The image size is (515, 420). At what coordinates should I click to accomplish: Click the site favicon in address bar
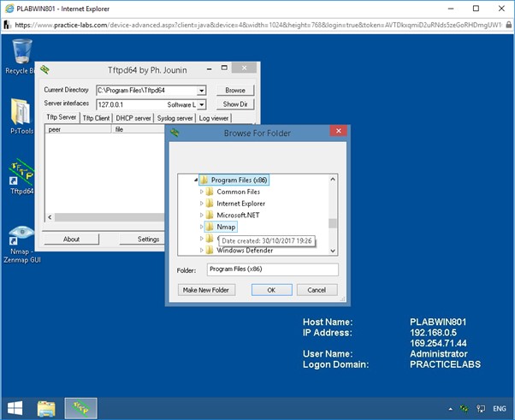point(7,25)
